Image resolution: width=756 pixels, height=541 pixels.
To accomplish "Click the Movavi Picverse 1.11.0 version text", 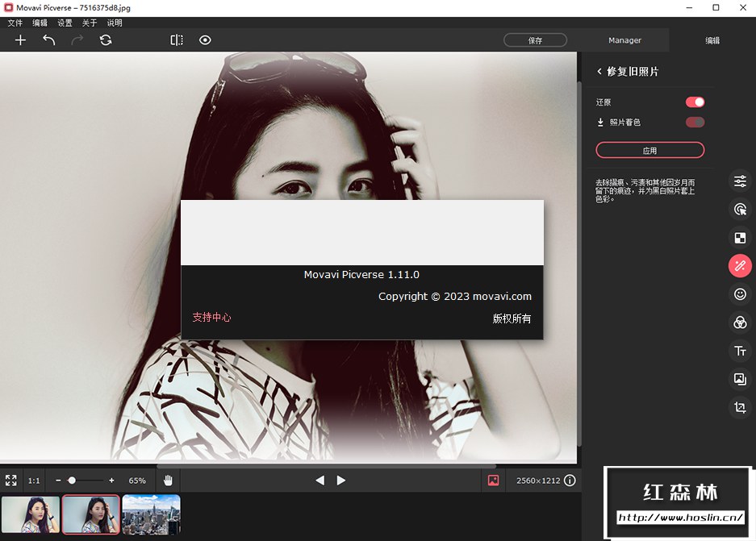I will [361, 275].
